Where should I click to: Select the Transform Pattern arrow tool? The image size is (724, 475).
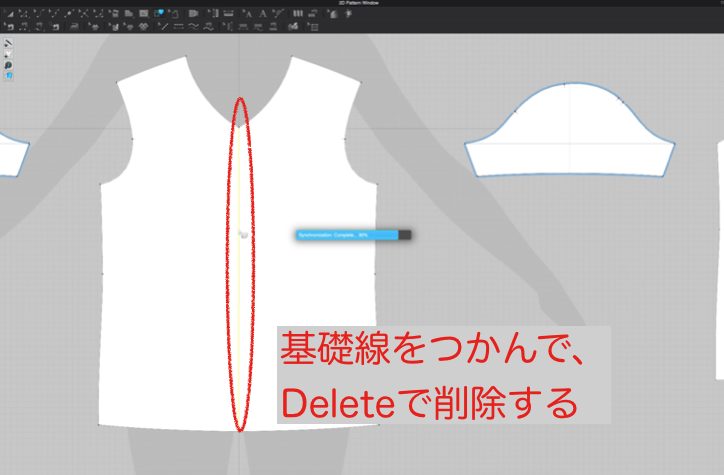9,14
